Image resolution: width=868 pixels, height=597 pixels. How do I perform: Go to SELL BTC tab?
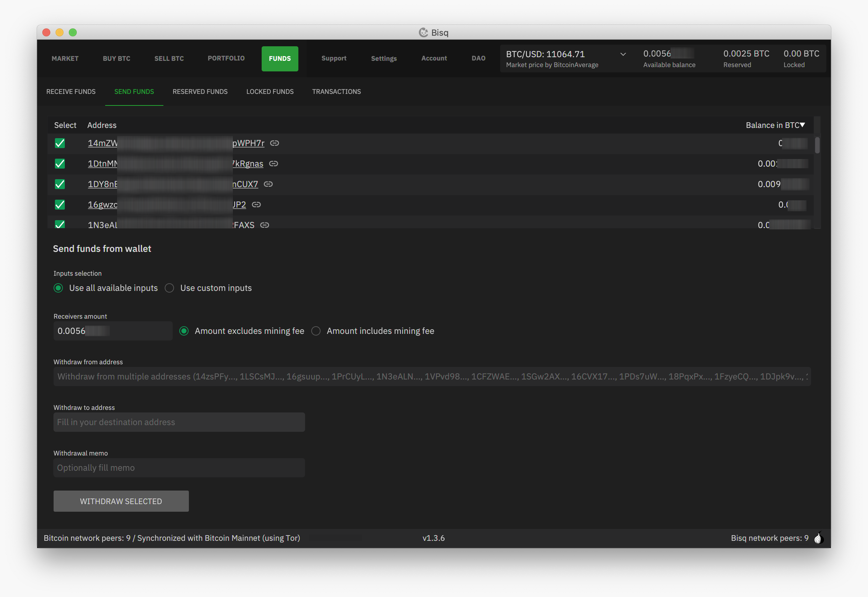(x=169, y=59)
